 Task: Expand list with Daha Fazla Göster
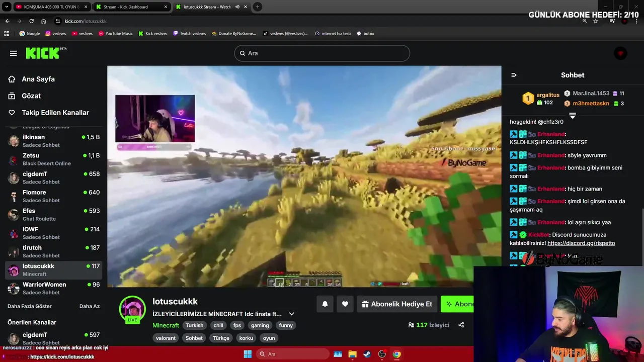tap(30, 306)
